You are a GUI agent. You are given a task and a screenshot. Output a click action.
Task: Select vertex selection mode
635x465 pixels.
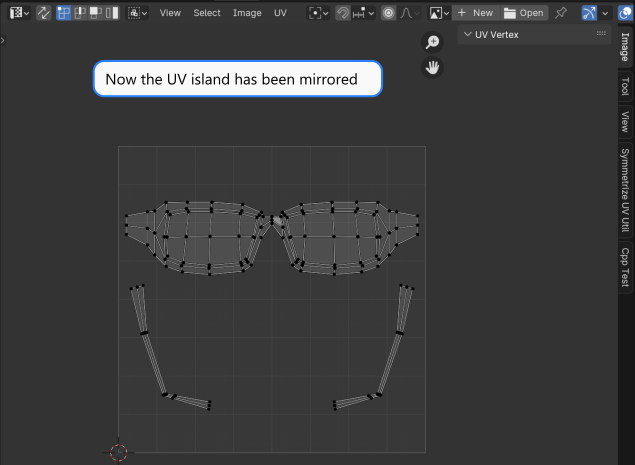point(64,13)
